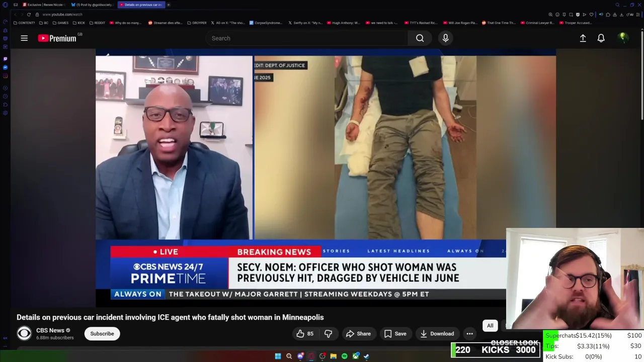Open 'Trooper Accused...' bookmark

(575, 23)
